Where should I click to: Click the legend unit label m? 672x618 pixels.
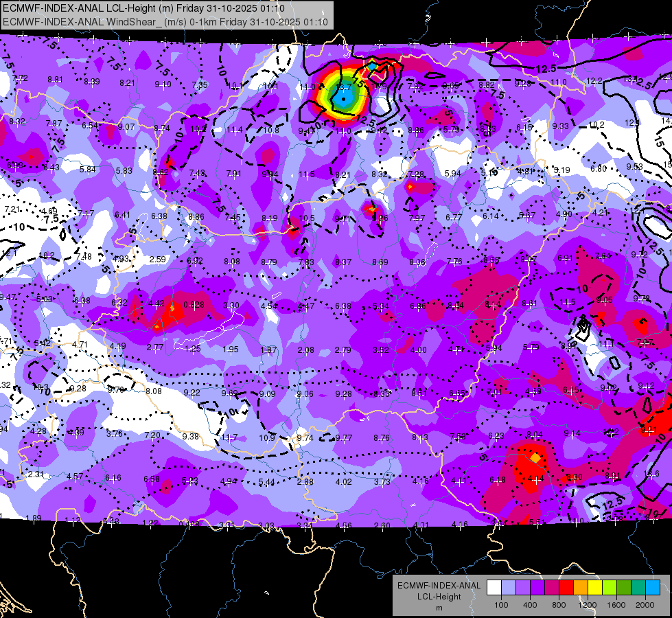[439, 608]
